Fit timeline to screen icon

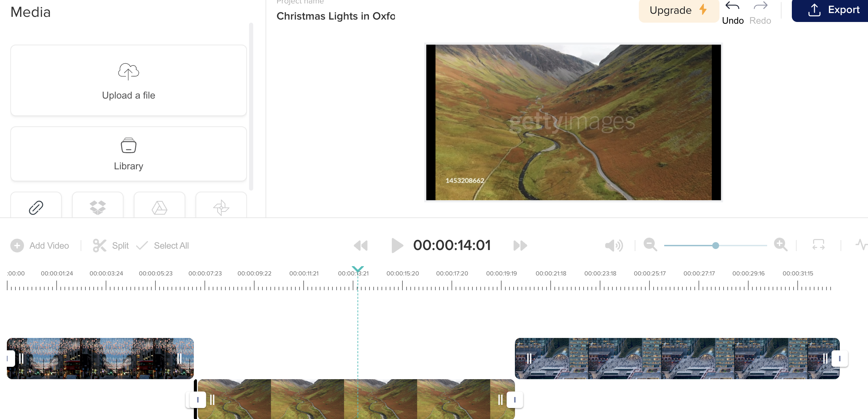tap(818, 245)
